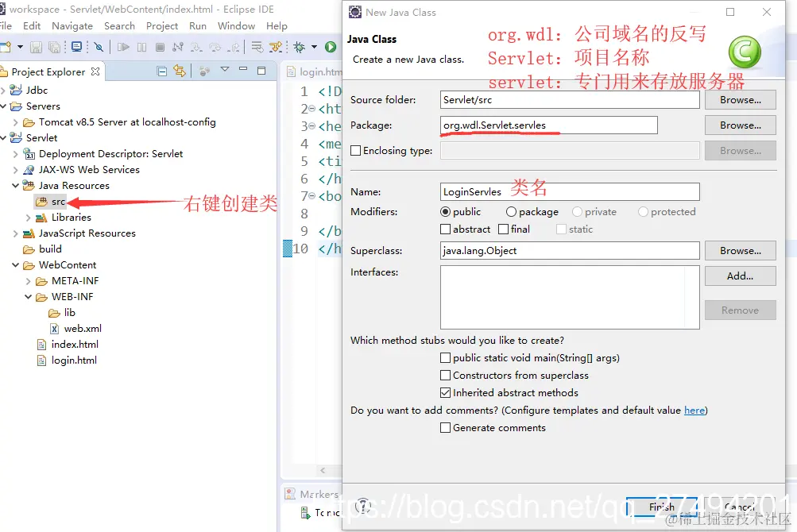Select the package modifier radio button
The image size is (797, 532).
tap(512, 212)
